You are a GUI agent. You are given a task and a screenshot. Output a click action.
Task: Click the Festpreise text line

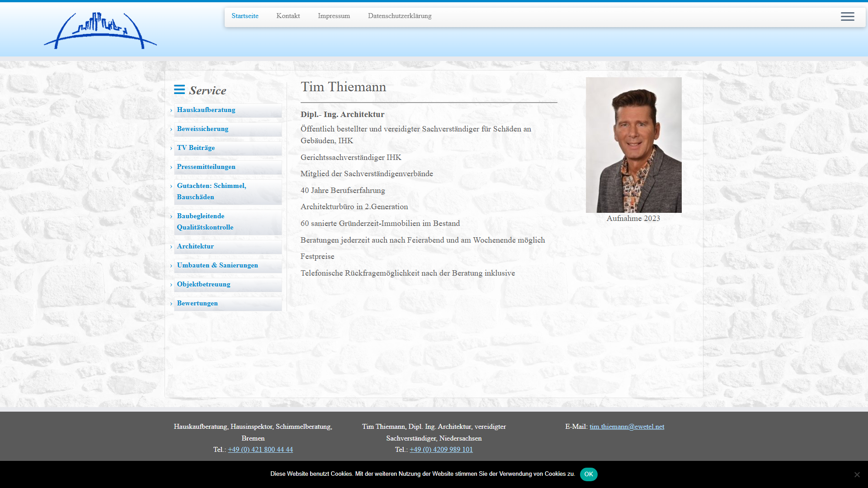[317, 257]
